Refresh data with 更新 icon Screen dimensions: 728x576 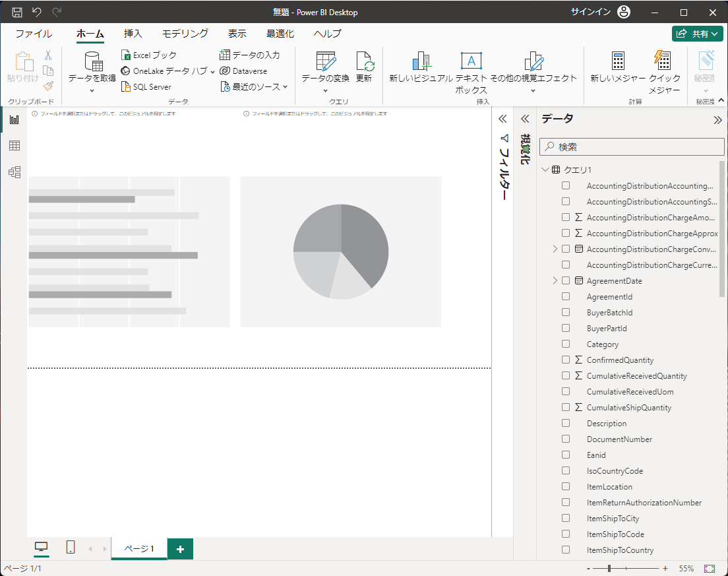pyautogui.click(x=365, y=61)
